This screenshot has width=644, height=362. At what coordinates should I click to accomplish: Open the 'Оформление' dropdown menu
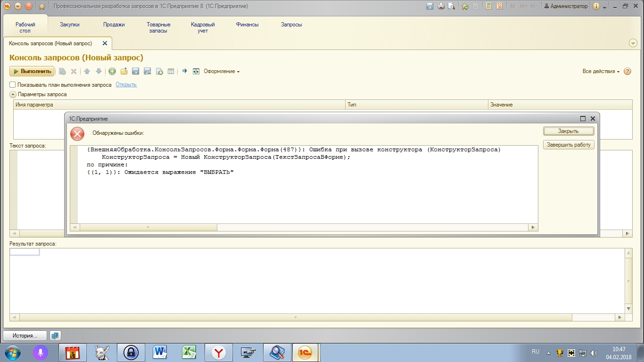coord(222,71)
